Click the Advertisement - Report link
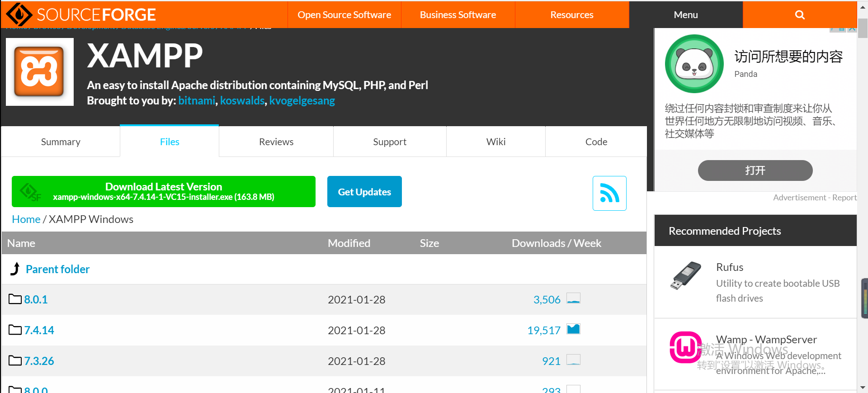The height and width of the screenshot is (393, 868). pos(815,198)
